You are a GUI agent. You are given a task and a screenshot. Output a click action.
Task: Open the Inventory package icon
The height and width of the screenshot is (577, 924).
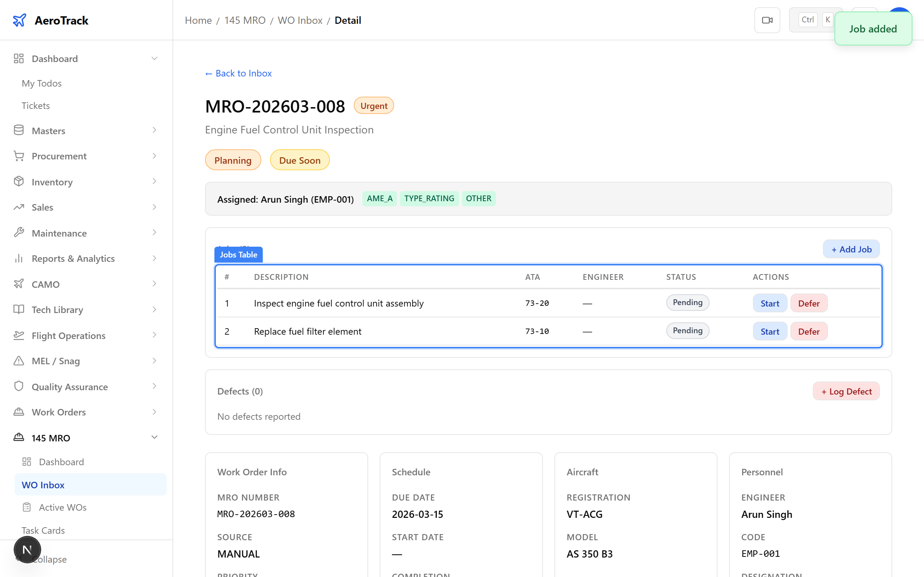click(19, 182)
